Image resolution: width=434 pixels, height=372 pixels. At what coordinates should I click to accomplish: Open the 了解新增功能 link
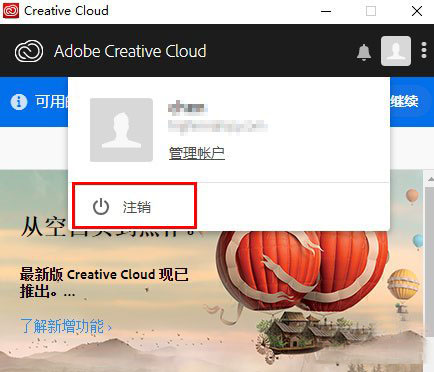click(x=66, y=326)
